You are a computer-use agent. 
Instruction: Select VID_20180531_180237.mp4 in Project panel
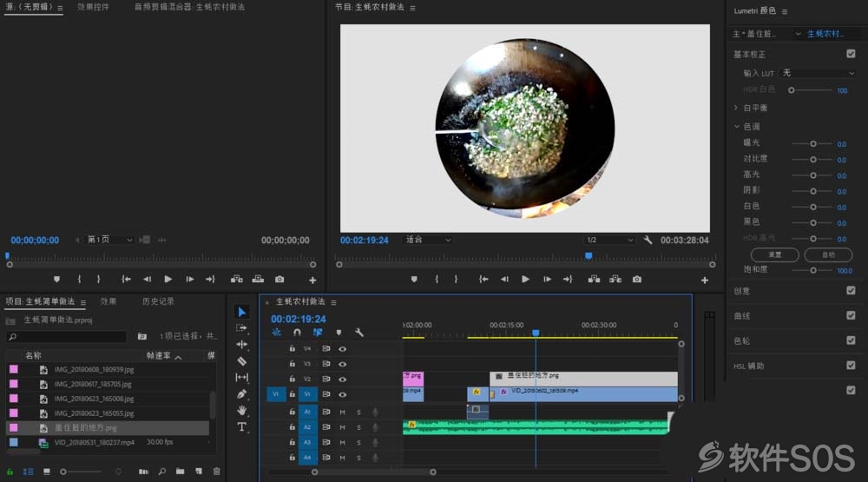94,443
